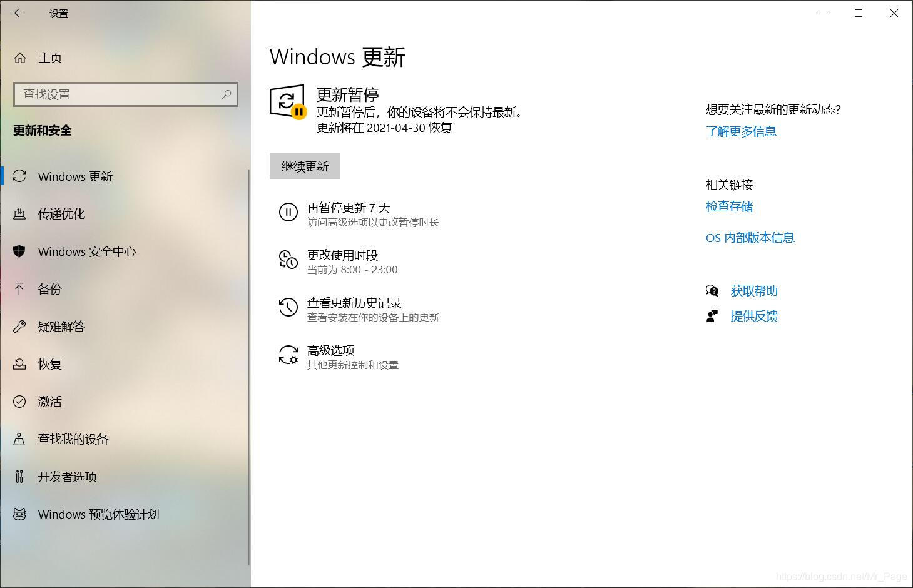Open 高级选项 for updates
Image resolution: width=913 pixels, height=588 pixels.
[x=330, y=350]
